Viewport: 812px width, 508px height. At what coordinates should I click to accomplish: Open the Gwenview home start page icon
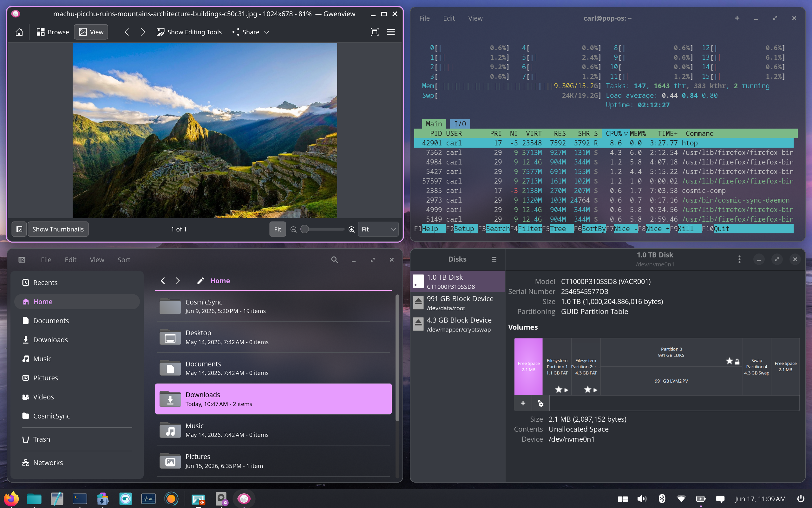pyautogui.click(x=19, y=32)
